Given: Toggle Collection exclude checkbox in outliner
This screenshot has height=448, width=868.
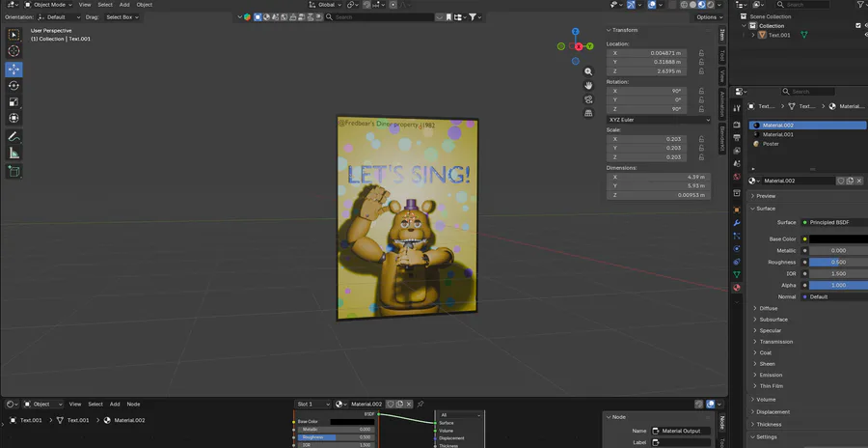Looking at the screenshot, I should [858, 25].
